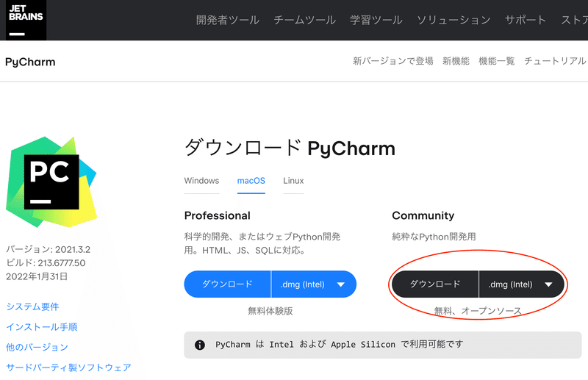Open the インストール手順 link
This screenshot has height=380, width=588.
click(x=42, y=327)
